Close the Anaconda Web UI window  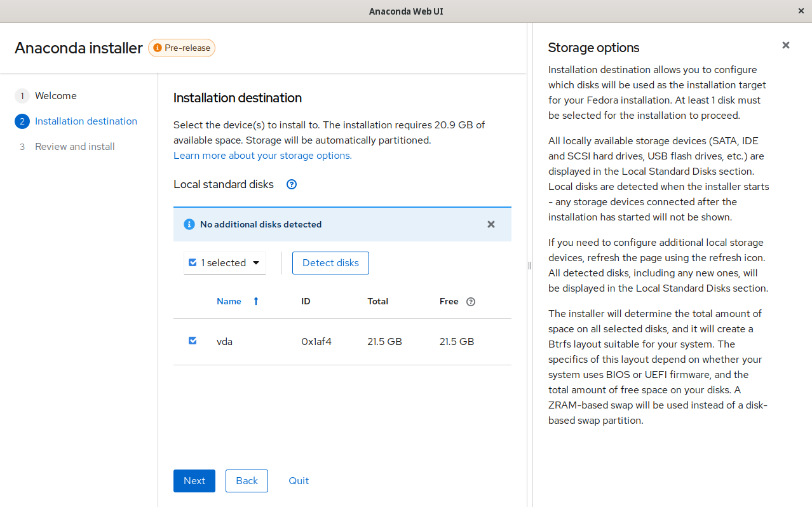point(801,11)
